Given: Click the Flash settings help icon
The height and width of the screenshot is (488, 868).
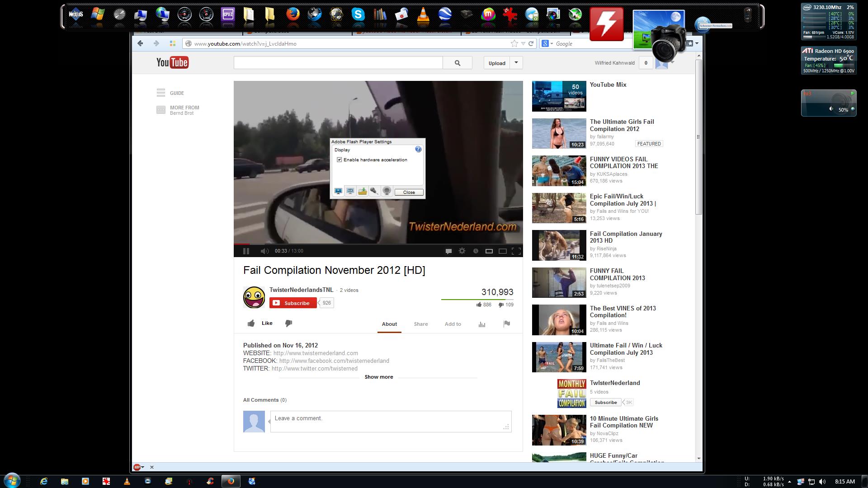Looking at the screenshot, I should (x=418, y=150).
